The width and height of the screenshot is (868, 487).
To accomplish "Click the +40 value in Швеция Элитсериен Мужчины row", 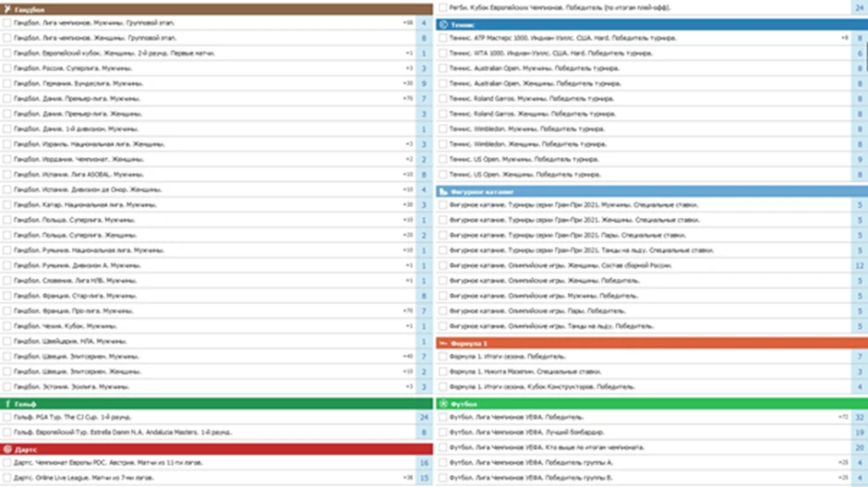I will click(408, 357).
